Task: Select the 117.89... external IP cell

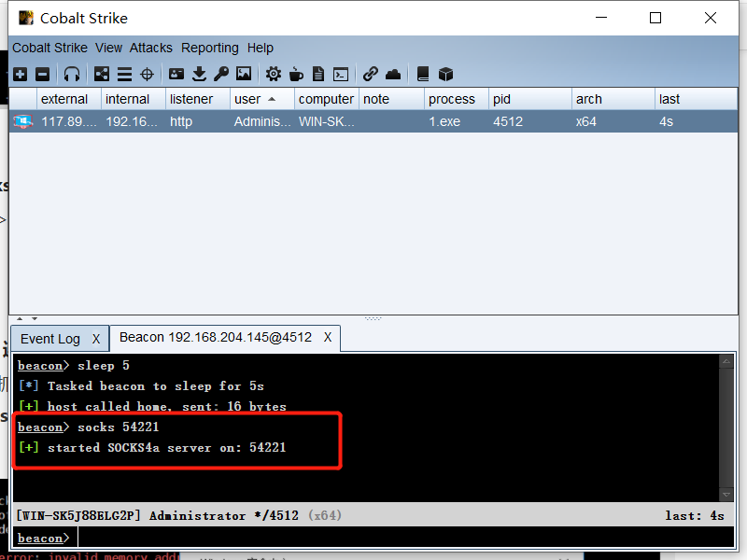Action: click(69, 122)
